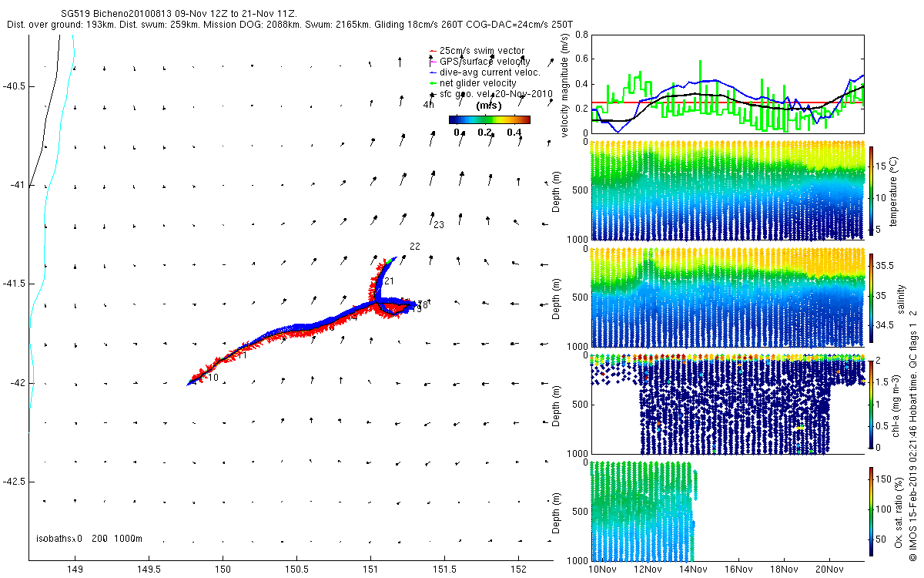Click the '(m/s)' label above the velocity colorbar
The image size is (924, 578).
click(x=490, y=106)
